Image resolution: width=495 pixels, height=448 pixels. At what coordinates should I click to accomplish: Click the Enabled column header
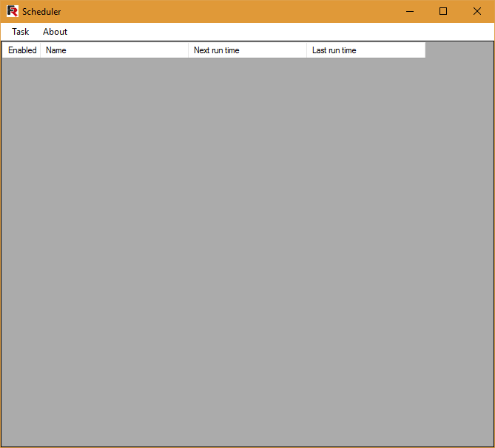click(x=21, y=50)
